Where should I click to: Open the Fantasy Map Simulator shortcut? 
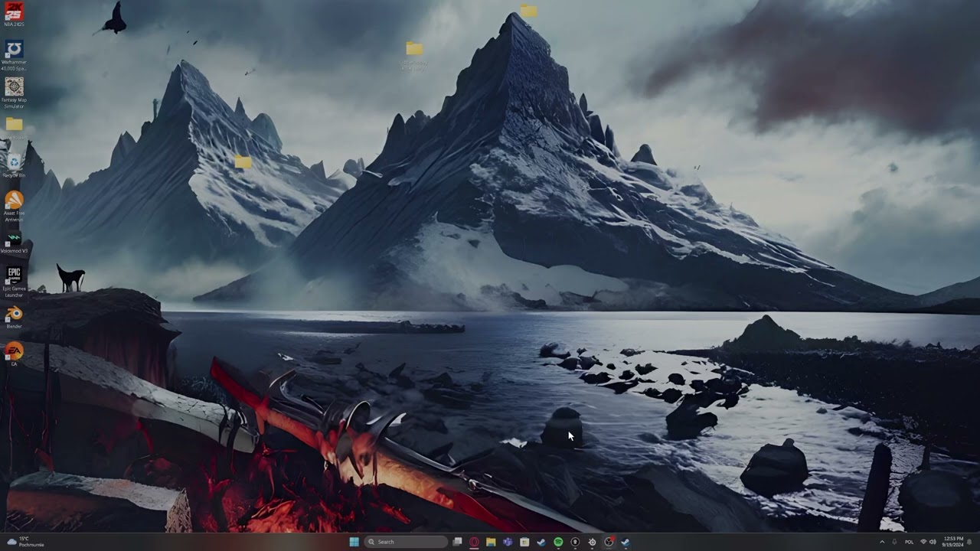14,91
